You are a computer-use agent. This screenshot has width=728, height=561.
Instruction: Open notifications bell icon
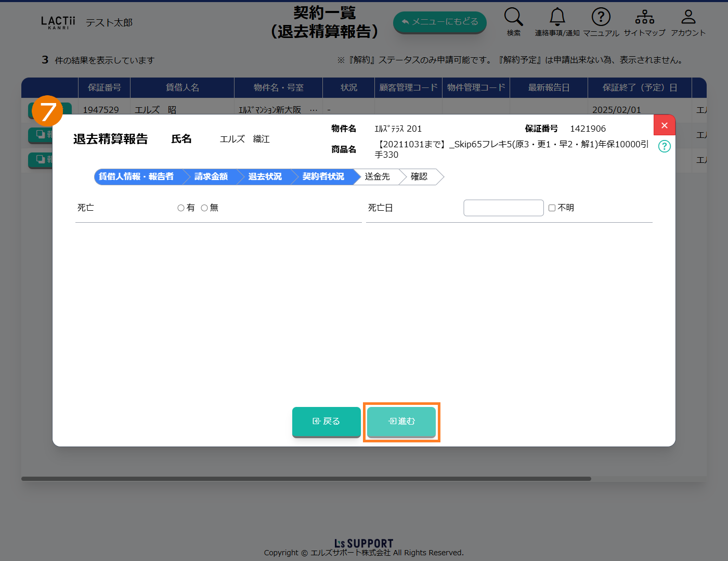pyautogui.click(x=557, y=17)
